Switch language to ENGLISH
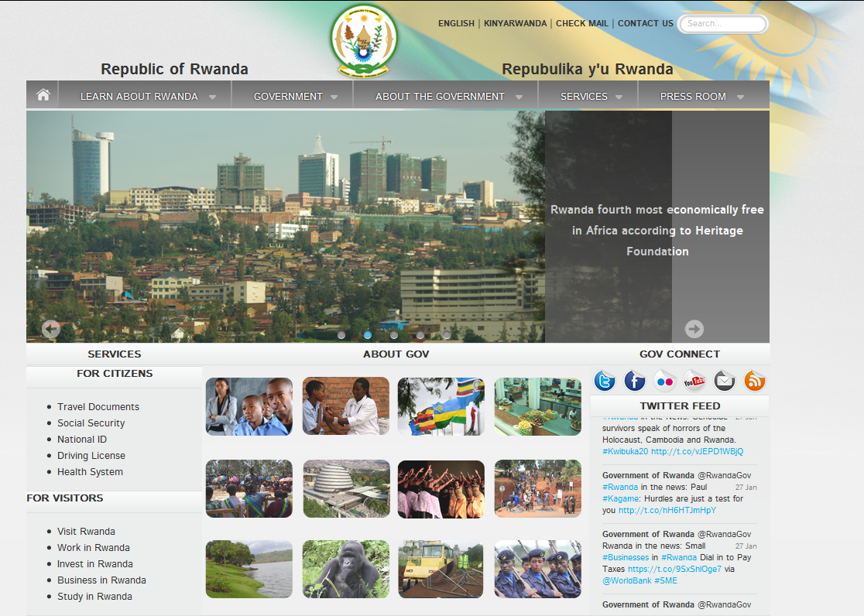This screenshot has height=616, width=864. click(x=456, y=23)
